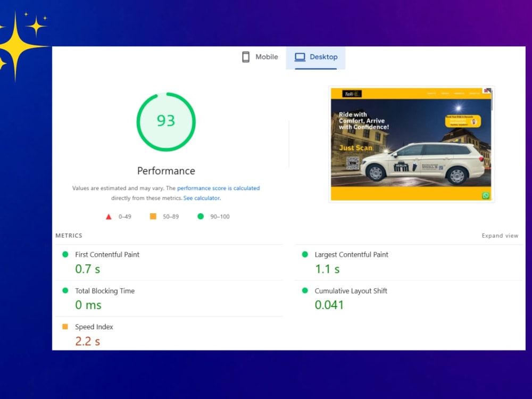Click the 1.1 s value
This screenshot has height=399, width=532.
pyautogui.click(x=327, y=269)
